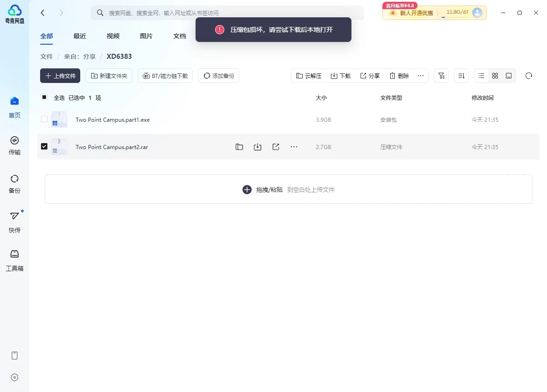Uncheck the Two Point Campus.part2.rar checkbox
The height and width of the screenshot is (392, 547).
44,146
